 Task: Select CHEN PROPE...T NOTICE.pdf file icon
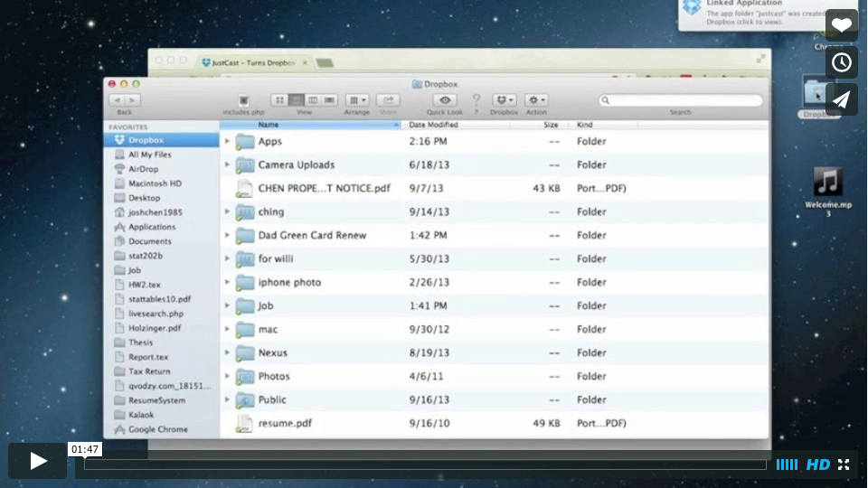[244, 189]
